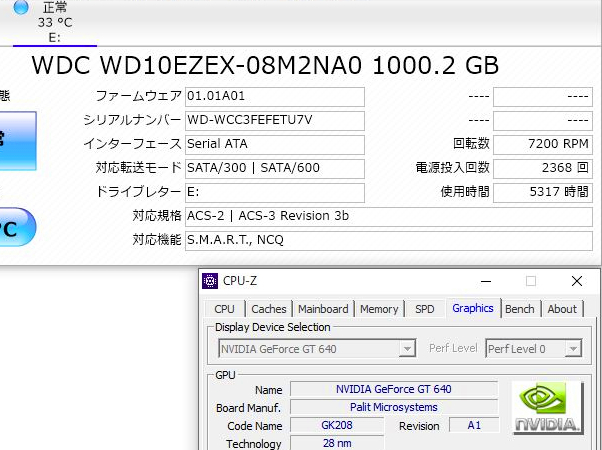Click the transfer mode field SATA/300 | SATA/600
602x450 pixels.
pyautogui.click(x=275, y=169)
